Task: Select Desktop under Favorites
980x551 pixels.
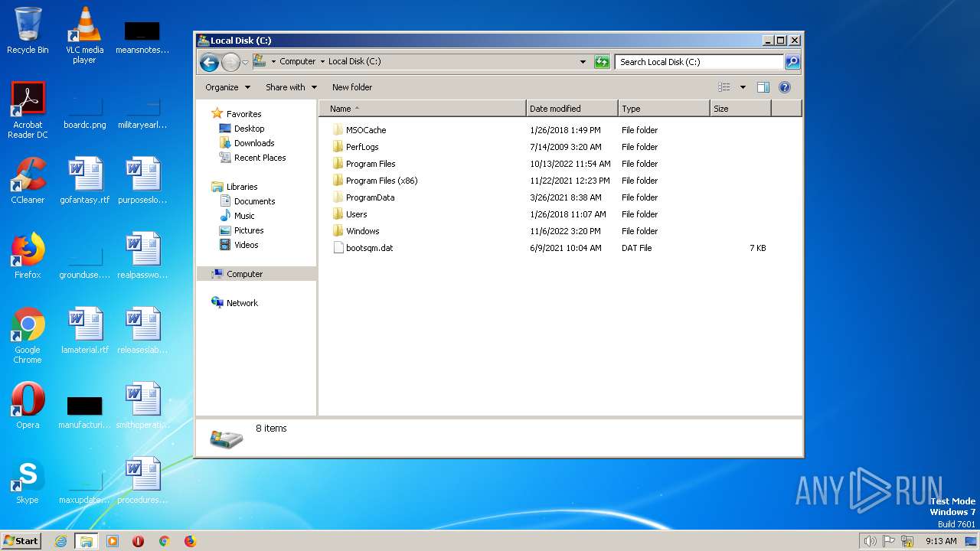Action: [249, 129]
